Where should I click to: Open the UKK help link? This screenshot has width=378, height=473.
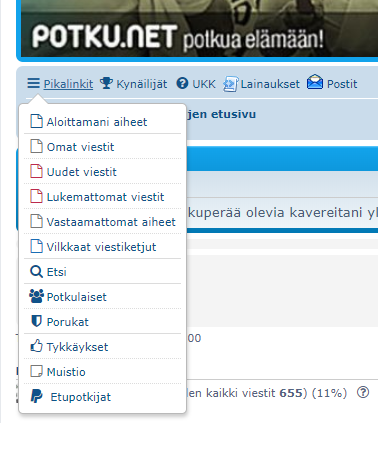click(x=204, y=84)
